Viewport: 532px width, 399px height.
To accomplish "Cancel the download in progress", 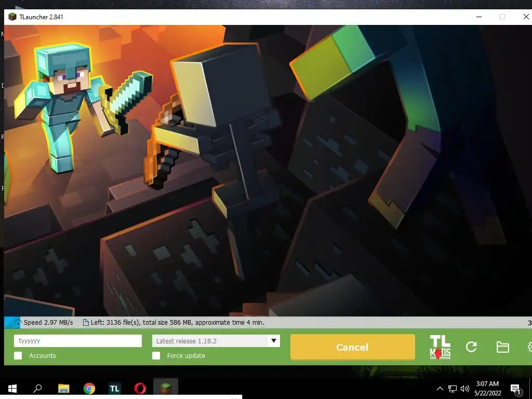I will pos(353,347).
